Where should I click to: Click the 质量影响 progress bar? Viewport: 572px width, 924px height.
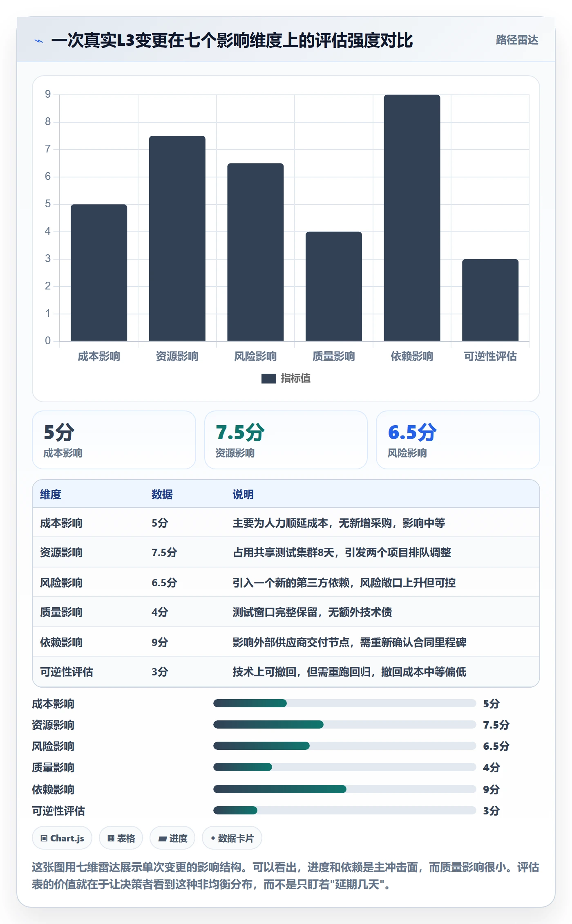345,767
